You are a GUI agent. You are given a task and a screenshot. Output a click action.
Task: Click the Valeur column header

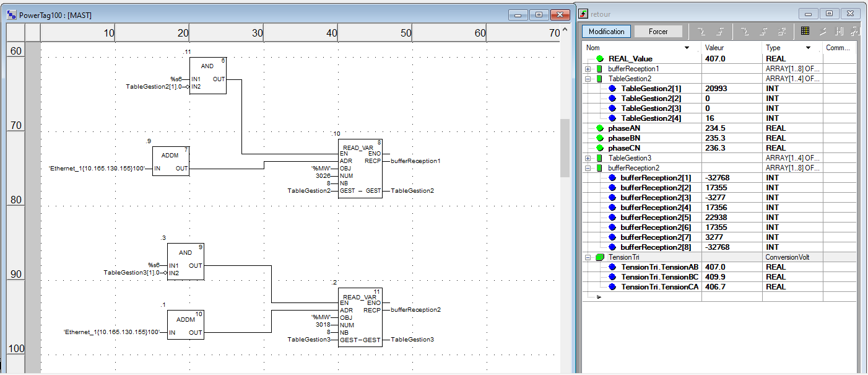point(731,48)
